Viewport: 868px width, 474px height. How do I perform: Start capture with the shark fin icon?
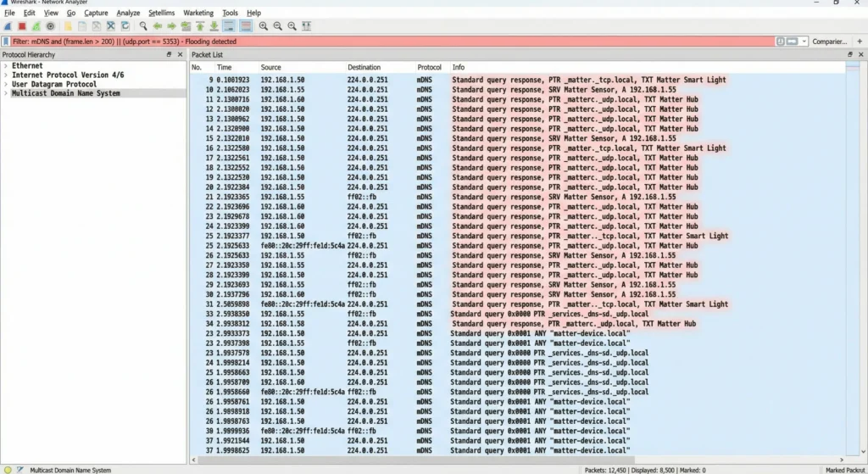click(x=8, y=26)
